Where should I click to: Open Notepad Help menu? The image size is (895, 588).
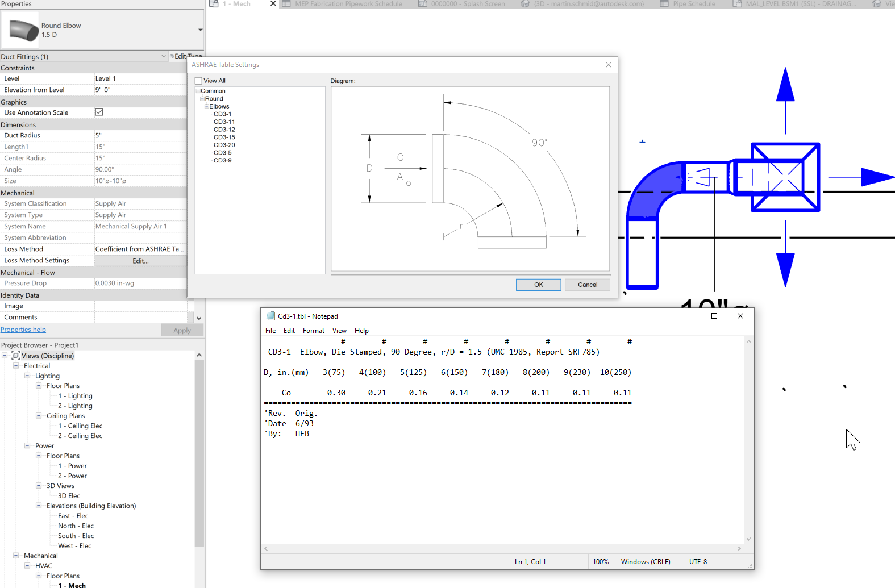coord(361,331)
